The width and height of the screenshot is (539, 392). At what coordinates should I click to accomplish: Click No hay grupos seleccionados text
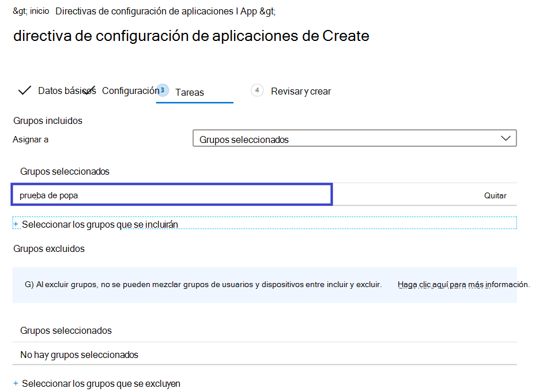(x=79, y=355)
